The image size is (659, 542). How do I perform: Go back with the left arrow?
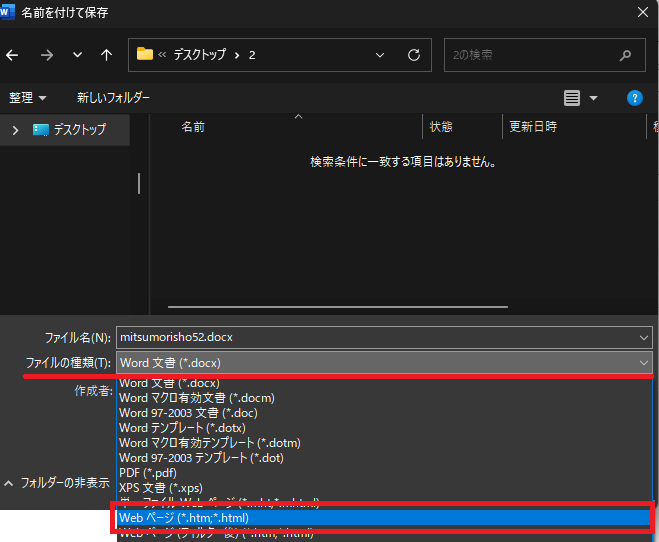[x=12, y=55]
